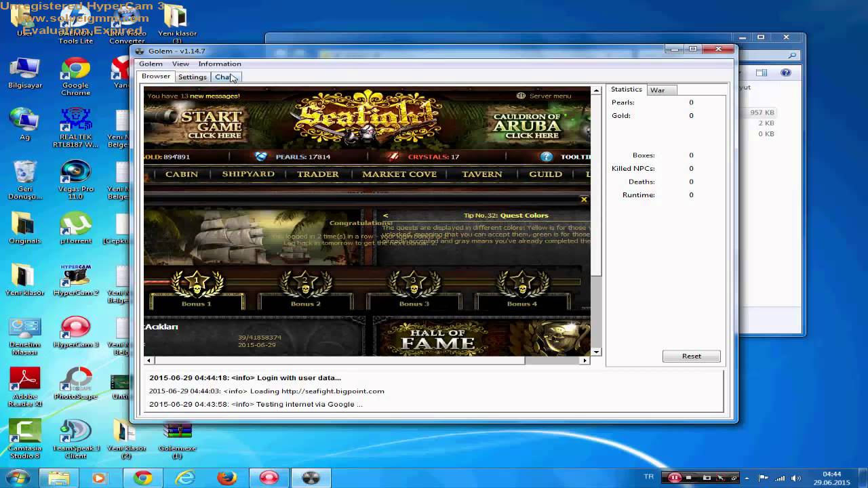Viewport: 868px width, 488px height.
Task: Open the PhotoScape shortcut
Action: 75,384
